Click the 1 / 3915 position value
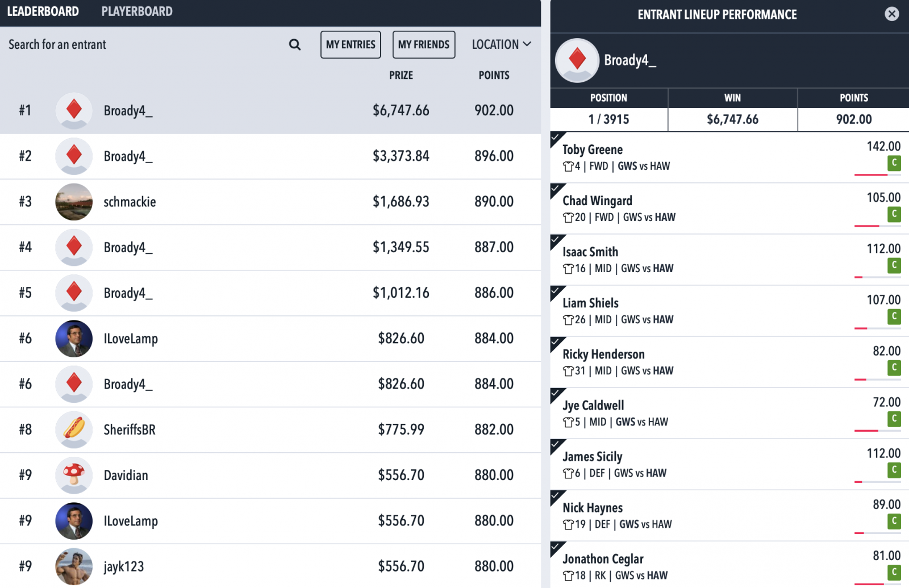The height and width of the screenshot is (588, 909). [608, 119]
